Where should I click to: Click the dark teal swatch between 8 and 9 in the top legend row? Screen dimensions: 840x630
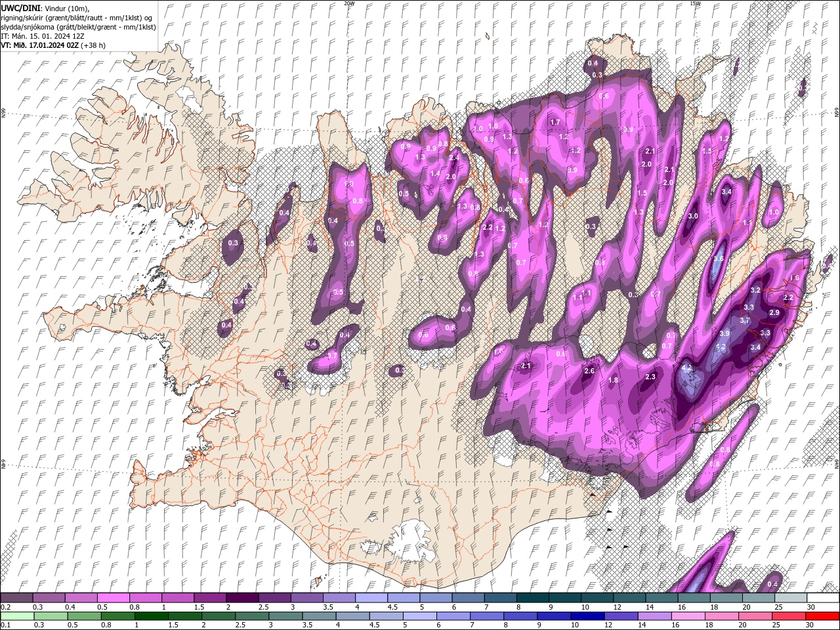(x=533, y=598)
